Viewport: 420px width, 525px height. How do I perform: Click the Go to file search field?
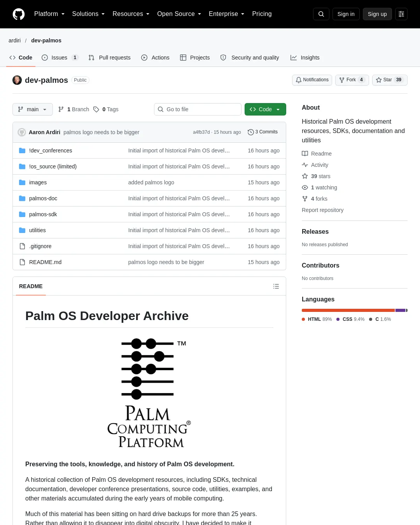point(198,109)
